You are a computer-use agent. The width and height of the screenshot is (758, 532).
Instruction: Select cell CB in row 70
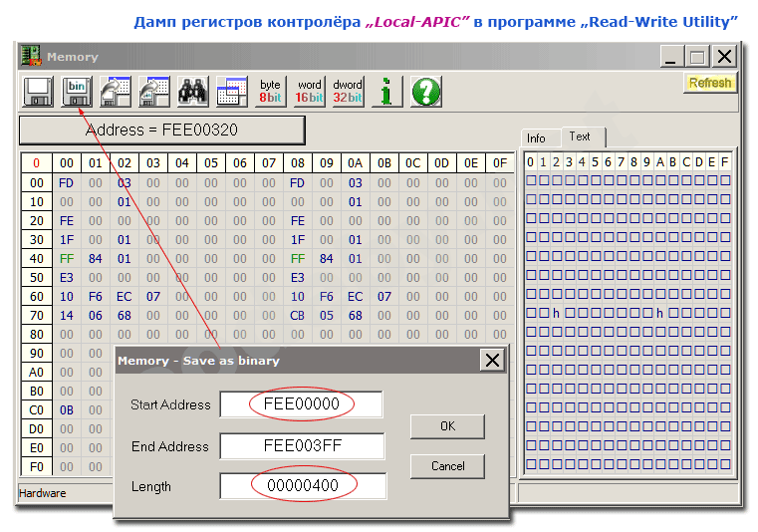coord(297,316)
